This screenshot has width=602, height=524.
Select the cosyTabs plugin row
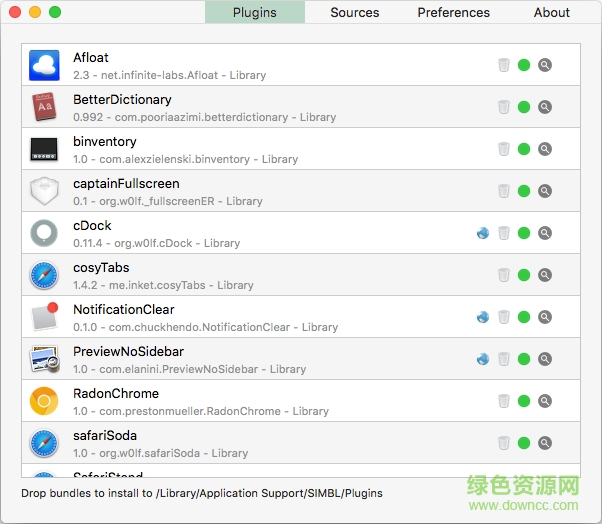coord(250,275)
